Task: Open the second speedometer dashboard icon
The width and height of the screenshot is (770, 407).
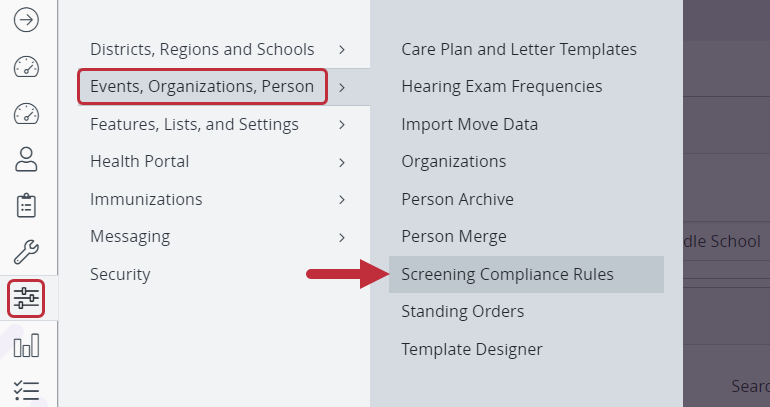Action: [27, 112]
